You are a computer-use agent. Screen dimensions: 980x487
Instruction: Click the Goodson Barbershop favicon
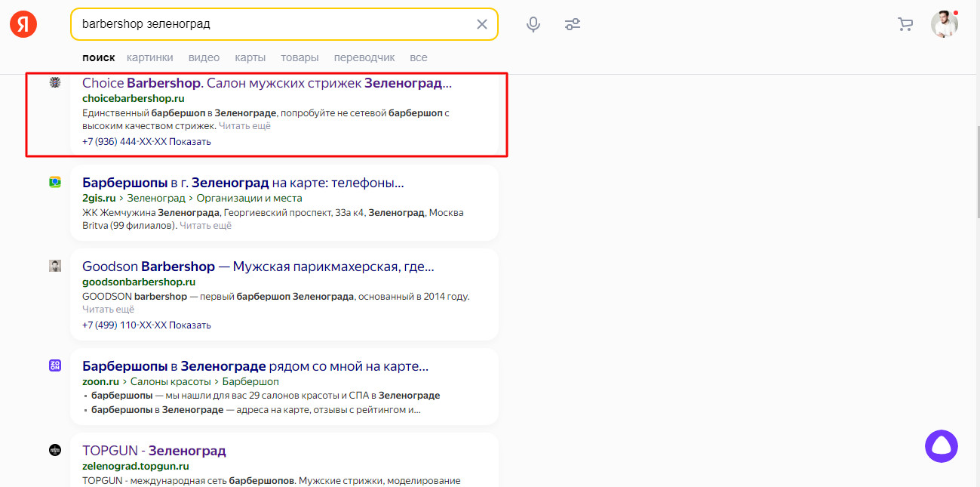click(x=55, y=266)
